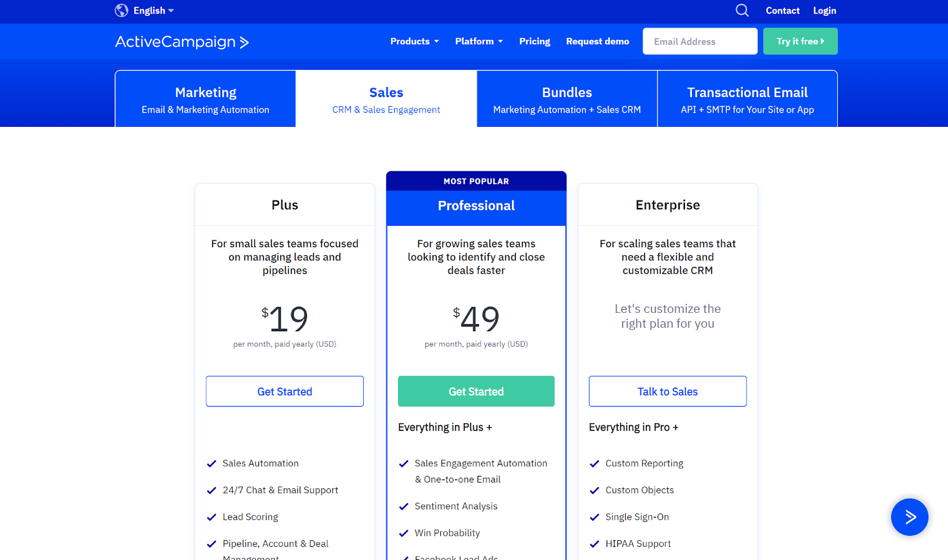The height and width of the screenshot is (560, 948).
Task: Click the globe language icon
Action: point(121,11)
